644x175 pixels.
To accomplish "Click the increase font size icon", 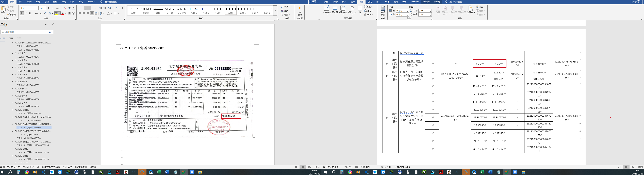I will 48,8.
